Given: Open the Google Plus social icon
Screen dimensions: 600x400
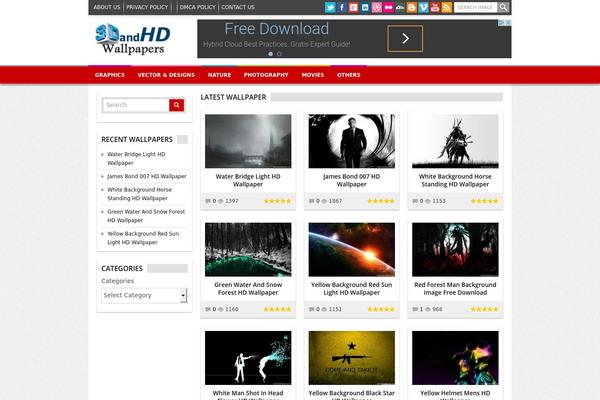Looking at the screenshot, I should (x=353, y=7).
